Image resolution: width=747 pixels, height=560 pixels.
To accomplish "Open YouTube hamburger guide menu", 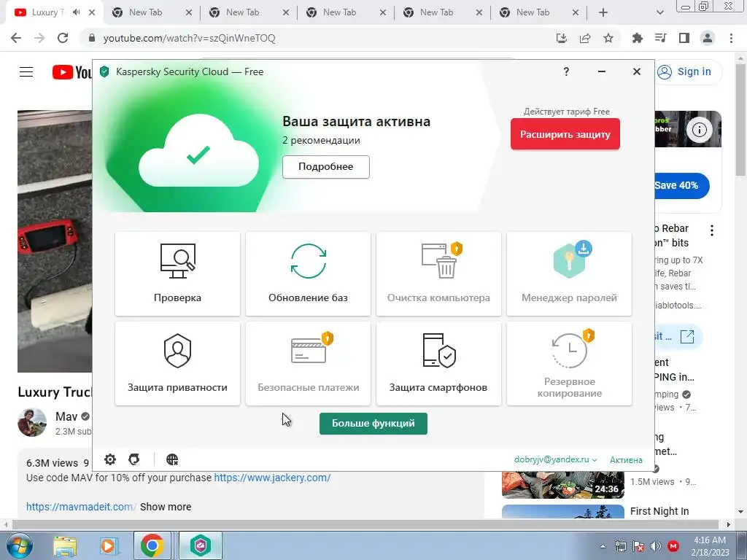I will [26, 72].
